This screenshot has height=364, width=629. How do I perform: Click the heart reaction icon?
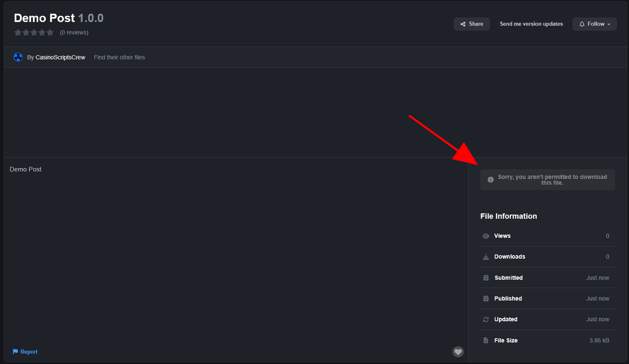coord(458,351)
